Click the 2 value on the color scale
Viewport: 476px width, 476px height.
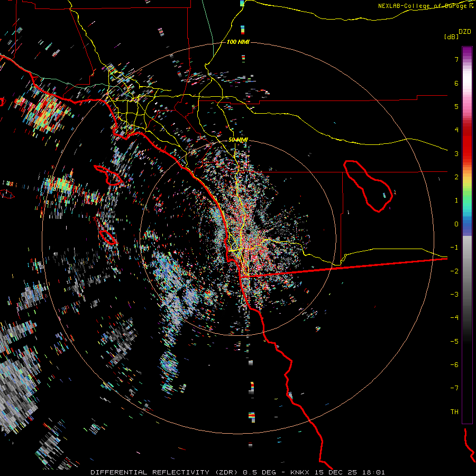(456, 177)
